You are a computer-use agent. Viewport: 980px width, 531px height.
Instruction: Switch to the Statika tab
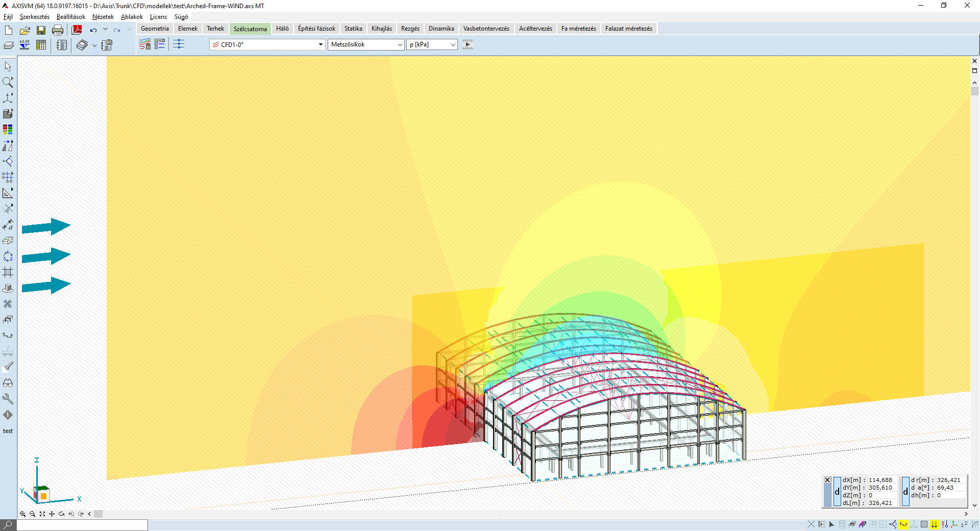353,29
